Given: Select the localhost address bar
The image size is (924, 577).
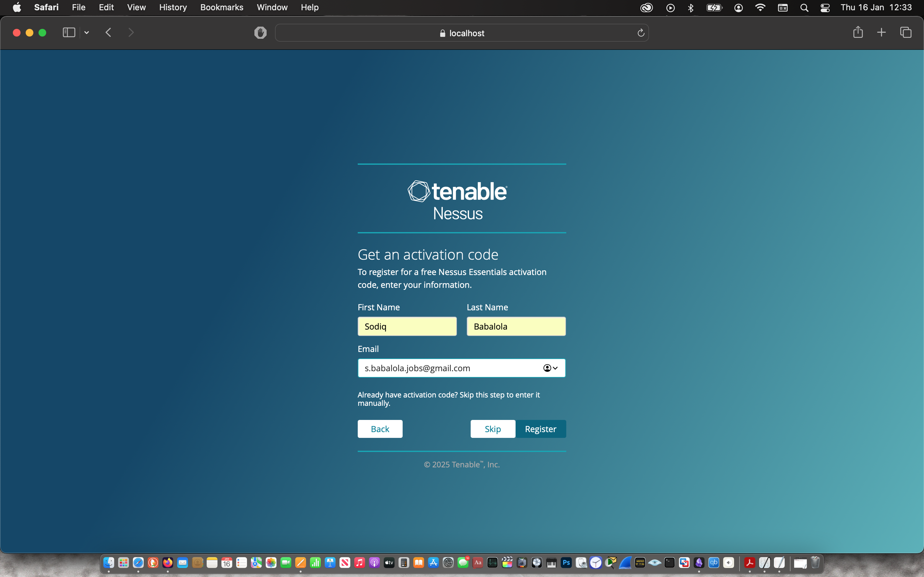Looking at the screenshot, I should click(x=462, y=33).
